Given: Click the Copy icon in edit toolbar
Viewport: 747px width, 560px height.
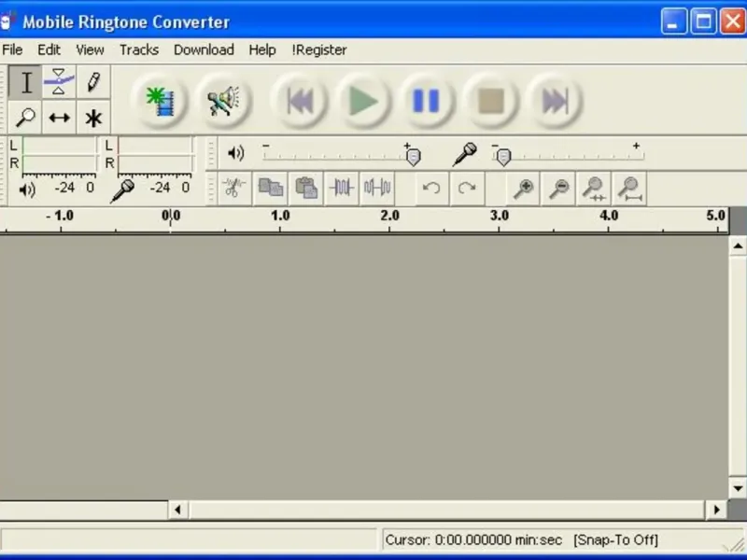Looking at the screenshot, I should [270, 189].
